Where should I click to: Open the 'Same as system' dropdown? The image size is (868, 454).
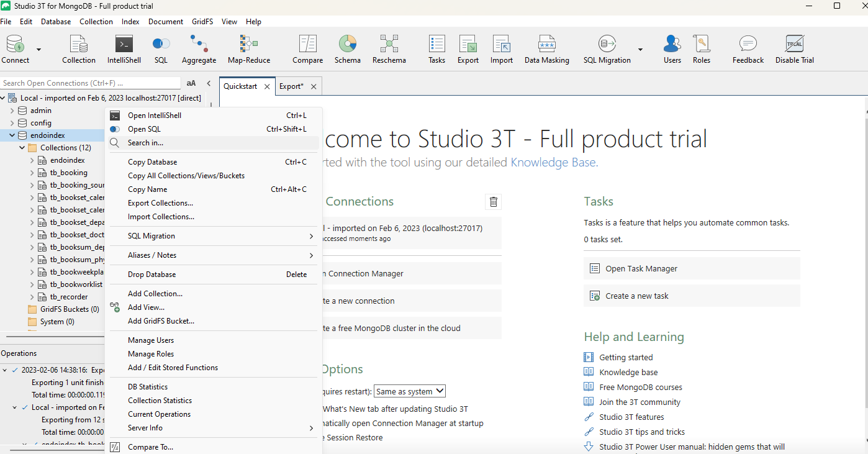[410, 391]
